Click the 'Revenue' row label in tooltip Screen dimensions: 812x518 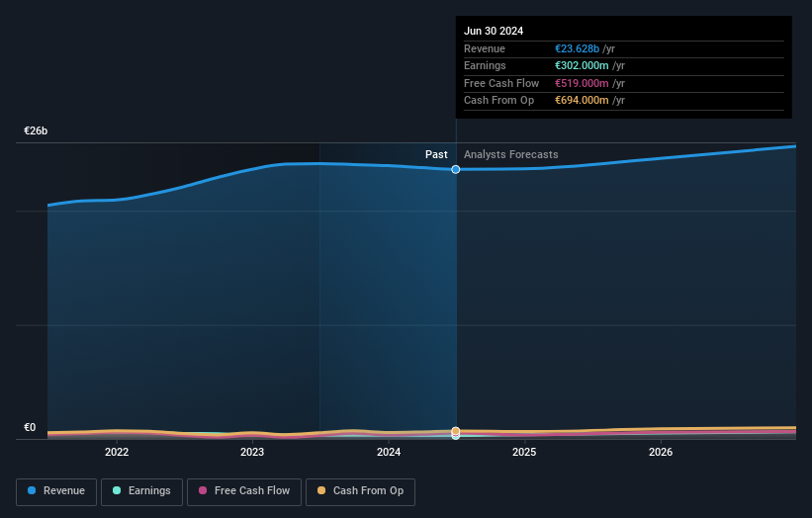coord(485,48)
